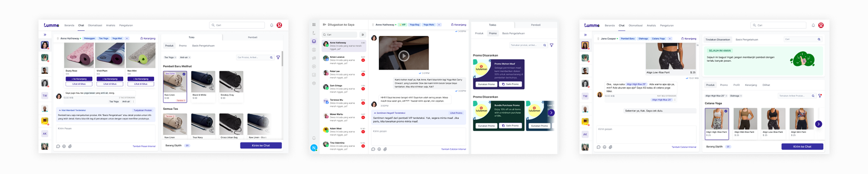Toggle selection of Align High-Rise Pant product card
Viewport: 868px width, 174px height.
(717, 123)
